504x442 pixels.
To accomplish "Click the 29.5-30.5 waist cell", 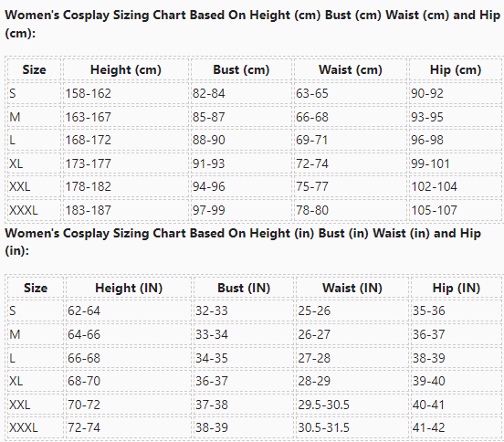I will click(x=352, y=405).
